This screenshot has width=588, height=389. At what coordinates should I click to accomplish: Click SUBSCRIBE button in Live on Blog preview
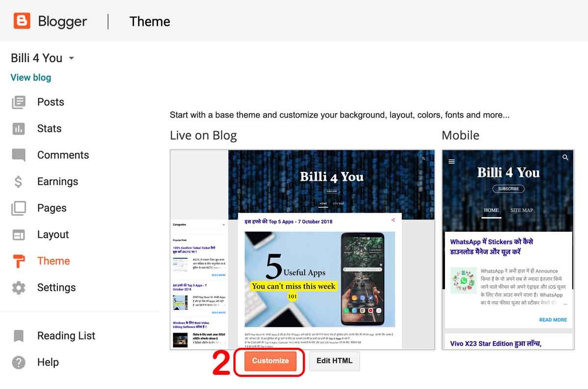tap(332, 192)
